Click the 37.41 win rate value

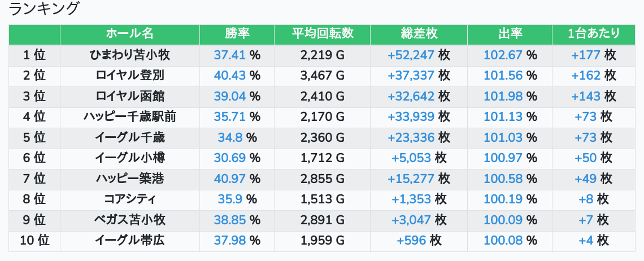pyautogui.click(x=230, y=55)
